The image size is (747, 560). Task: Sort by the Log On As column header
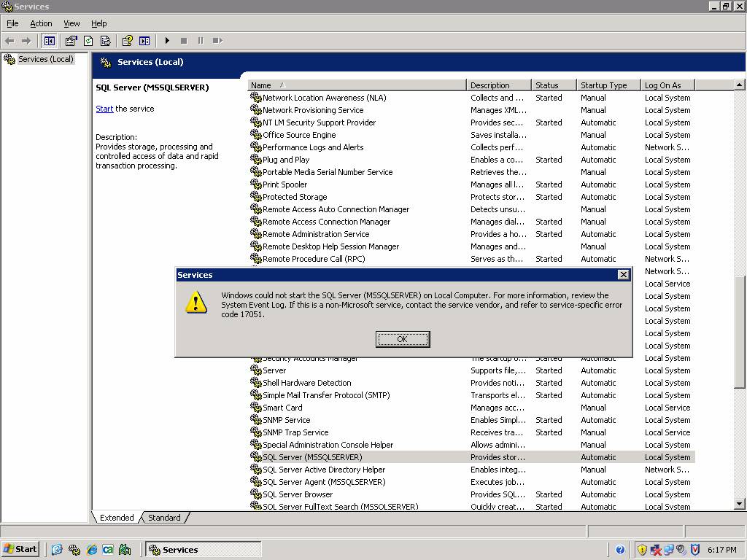pyautogui.click(x=667, y=85)
